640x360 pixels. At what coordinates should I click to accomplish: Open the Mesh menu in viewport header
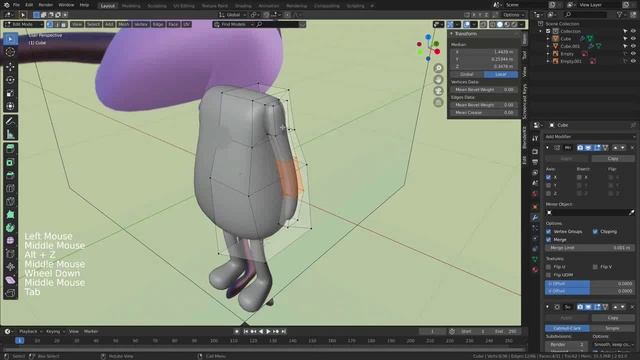point(124,24)
